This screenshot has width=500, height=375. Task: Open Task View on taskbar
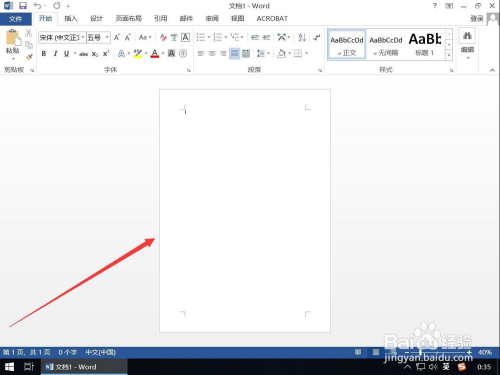pyautogui.click(x=29, y=367)
